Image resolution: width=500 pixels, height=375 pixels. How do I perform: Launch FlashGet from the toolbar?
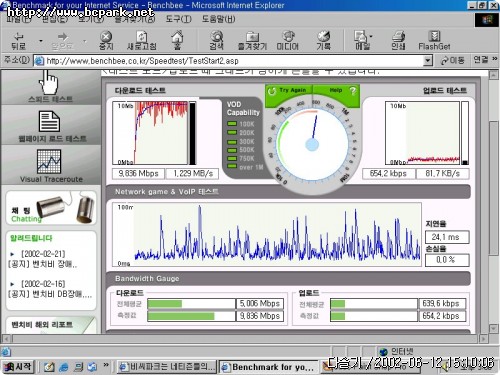point(434,41)
